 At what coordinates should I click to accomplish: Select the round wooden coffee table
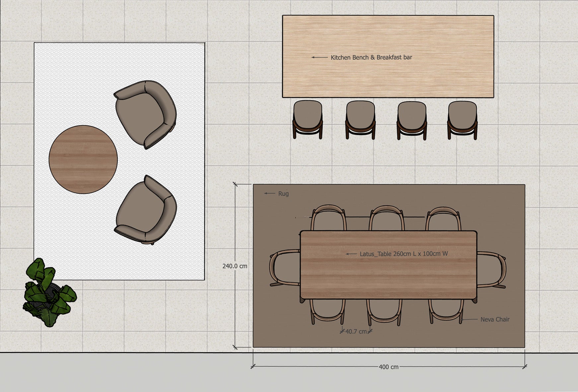(x=83, y=159)
